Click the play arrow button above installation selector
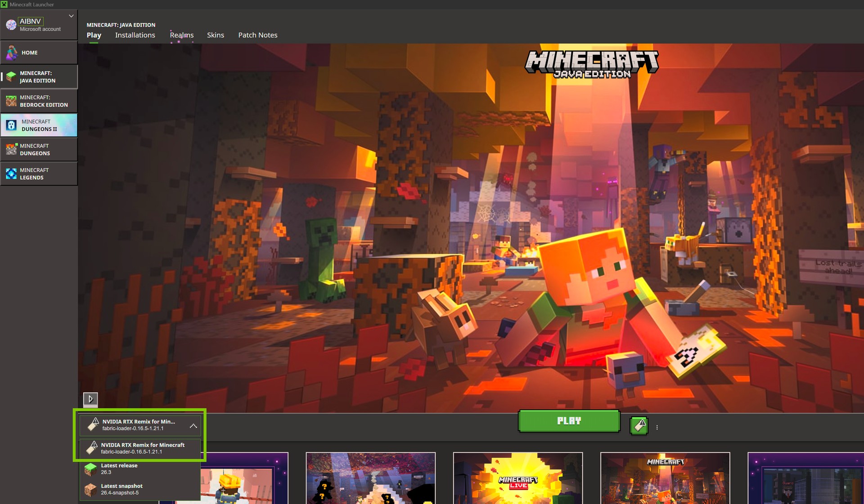 [x=90, y=399]
